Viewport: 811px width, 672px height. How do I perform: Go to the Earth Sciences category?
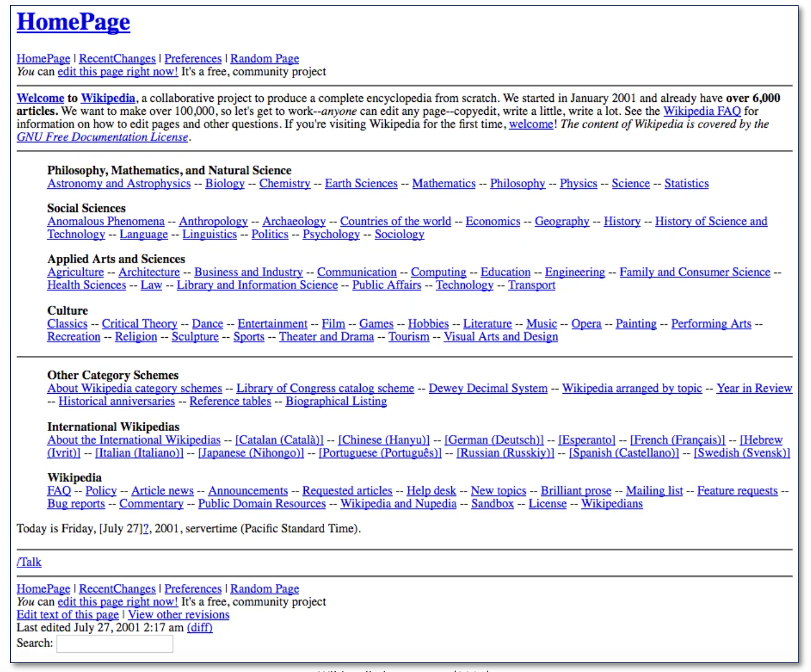pos(361,184)
